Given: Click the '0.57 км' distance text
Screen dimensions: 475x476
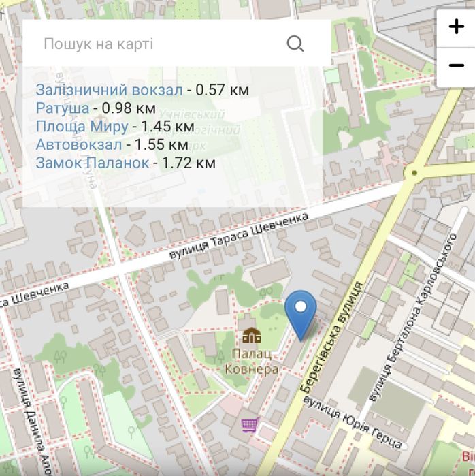Looking at the screenshot, I should tap(223, 90).
